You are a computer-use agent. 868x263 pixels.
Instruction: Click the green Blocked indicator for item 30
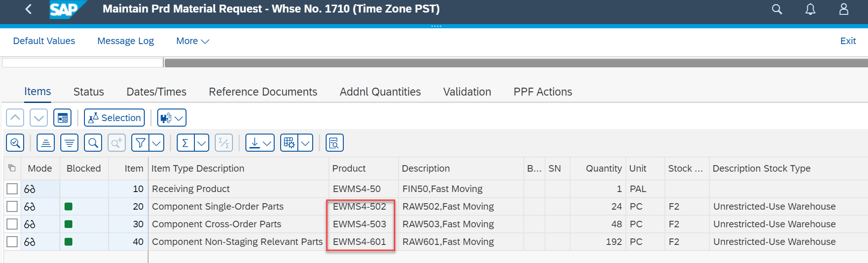point(69,224)
